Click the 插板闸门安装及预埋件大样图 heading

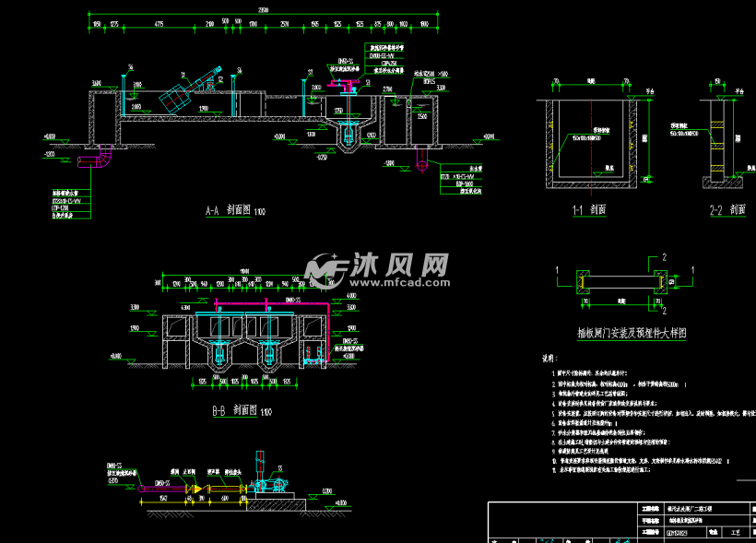632,333
